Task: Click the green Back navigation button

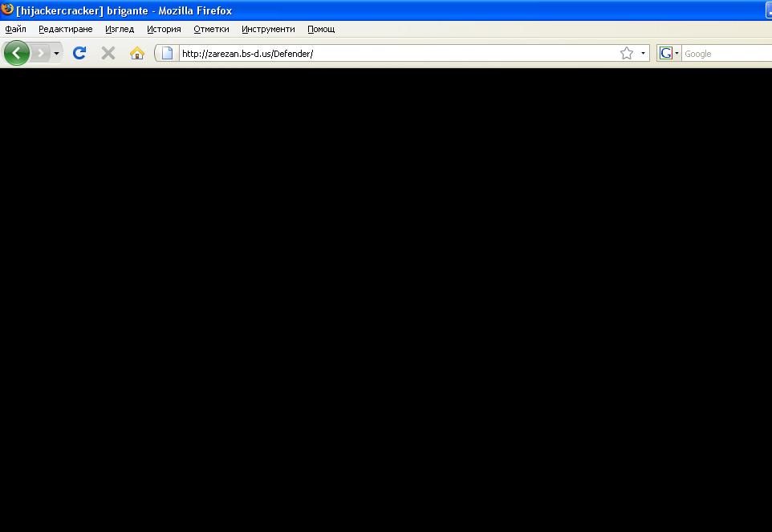Action: (x=17, y=54)
